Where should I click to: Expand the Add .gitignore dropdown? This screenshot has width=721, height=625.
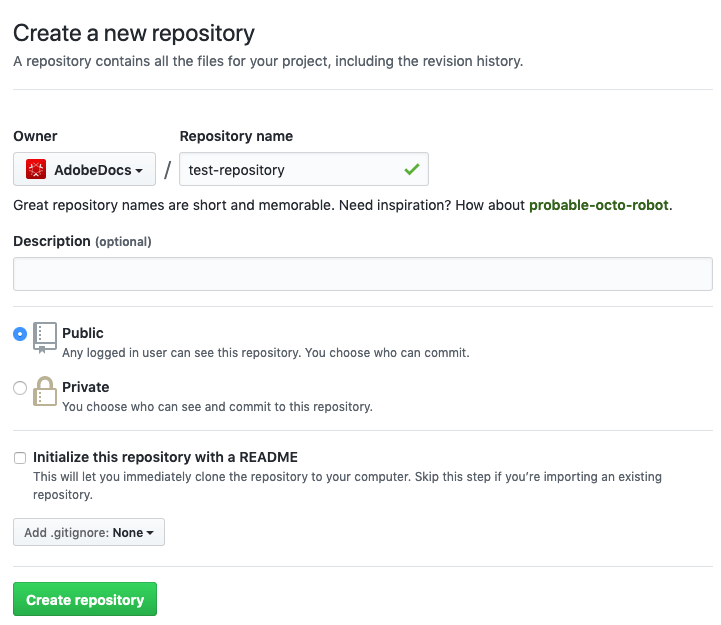pos(89,533)
